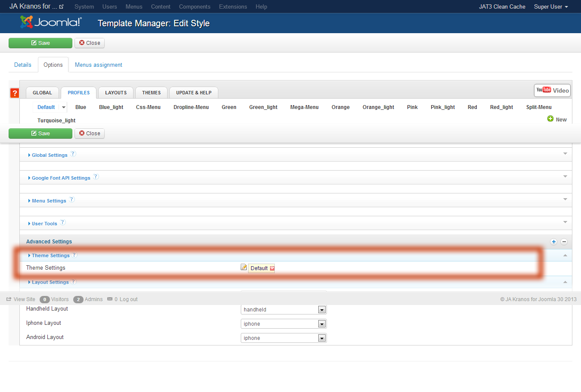Click the arrow at right of Global Settings row
This screenshot has height=392, width=581.
(565, 154)
